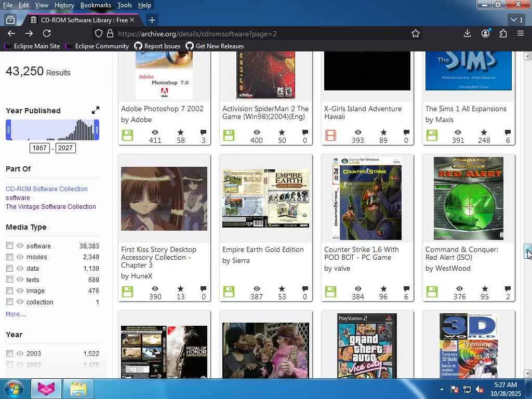This screenshot has height=399, width=532.
Task: Open the View menu
Action: [42, 5]
